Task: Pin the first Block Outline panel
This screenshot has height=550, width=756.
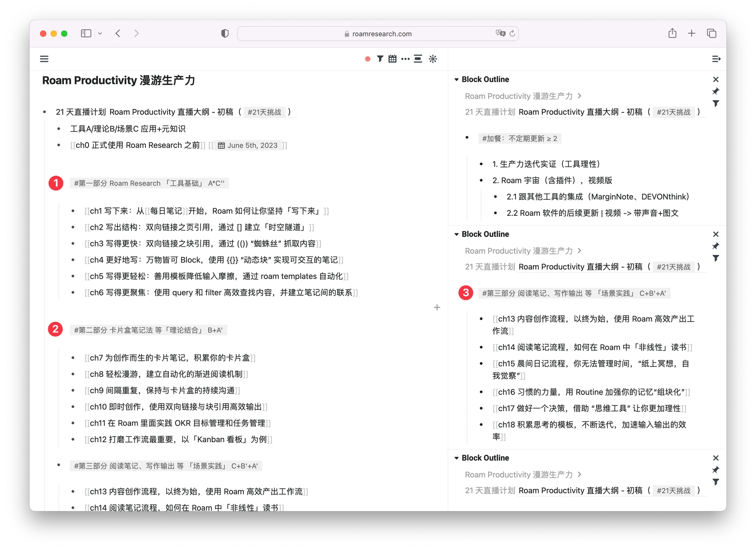Action: tap(716, 91)
